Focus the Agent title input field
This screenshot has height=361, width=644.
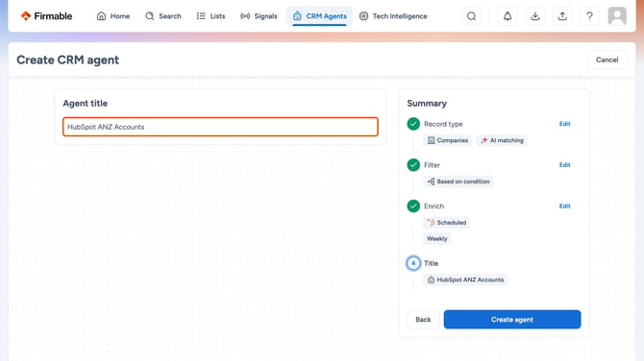click(220, 127)
